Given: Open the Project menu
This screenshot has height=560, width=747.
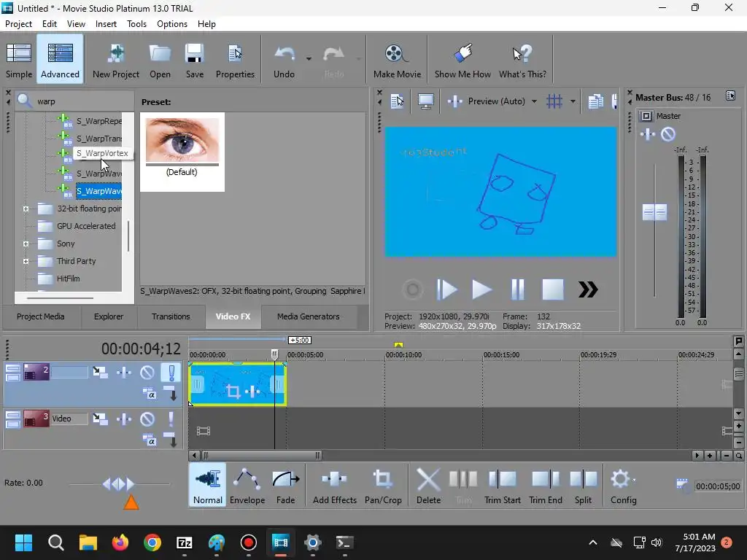Looking at the screenshot, I should coord(18,24).
